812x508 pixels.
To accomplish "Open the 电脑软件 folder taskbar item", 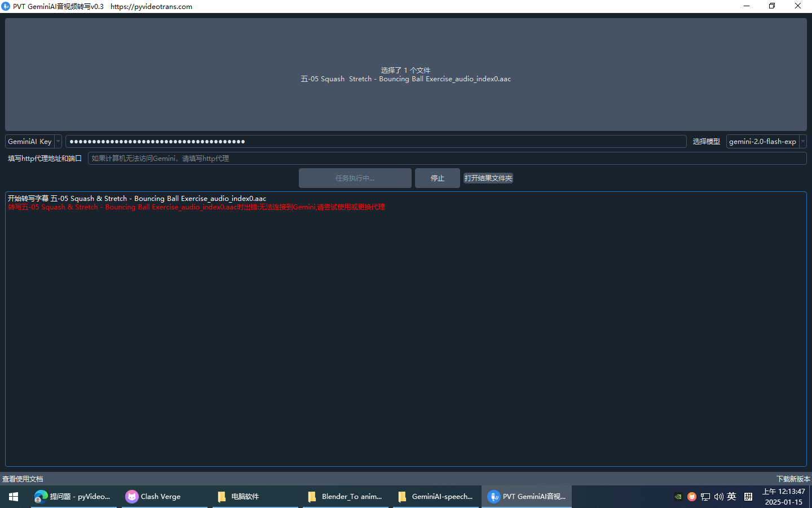I will point(255,497).
